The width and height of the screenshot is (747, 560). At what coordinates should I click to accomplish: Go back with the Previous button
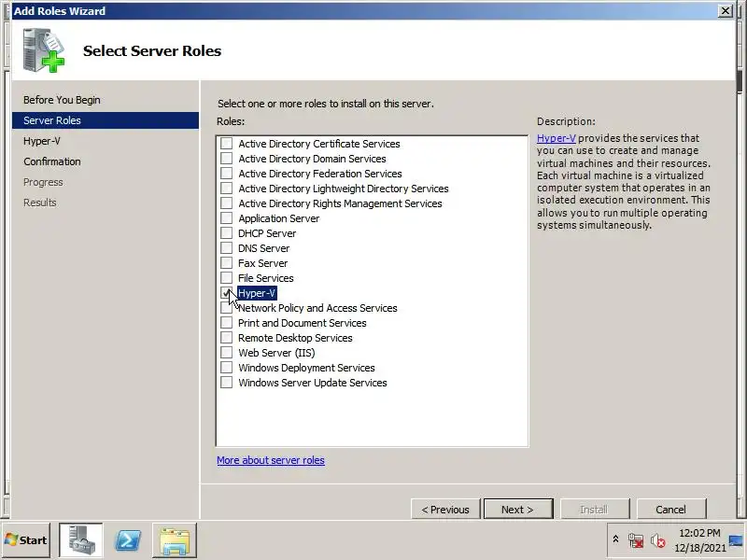point(445,509)
